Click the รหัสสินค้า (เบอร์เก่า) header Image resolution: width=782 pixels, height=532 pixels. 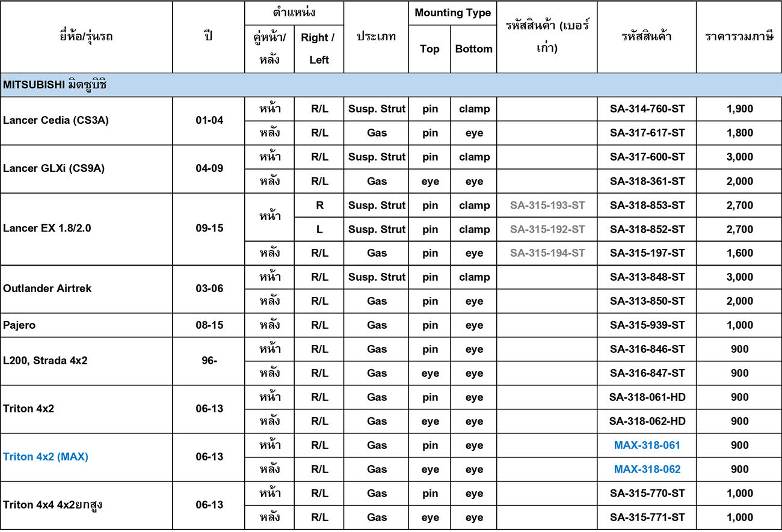tap(547, 37)
